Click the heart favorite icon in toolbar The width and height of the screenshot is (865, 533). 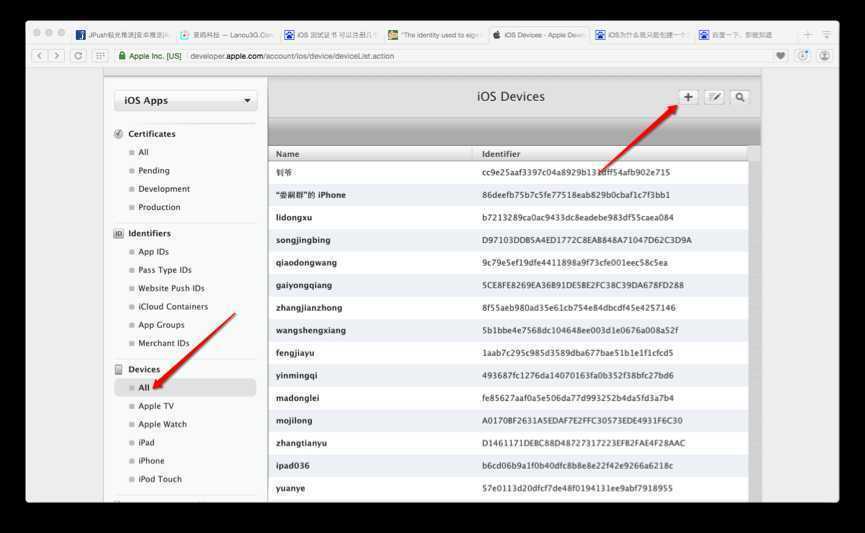[781, 56]
